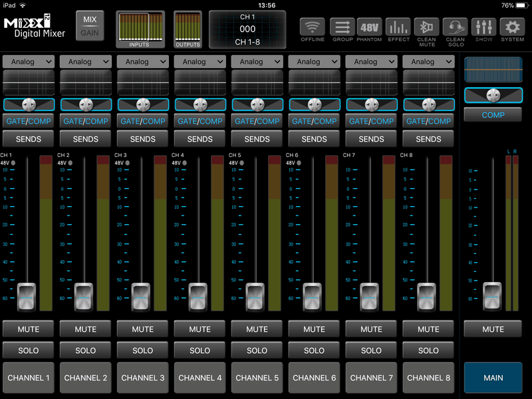
Task: Open GATE/COMP settings for channel 2
Action: point(85,121)
